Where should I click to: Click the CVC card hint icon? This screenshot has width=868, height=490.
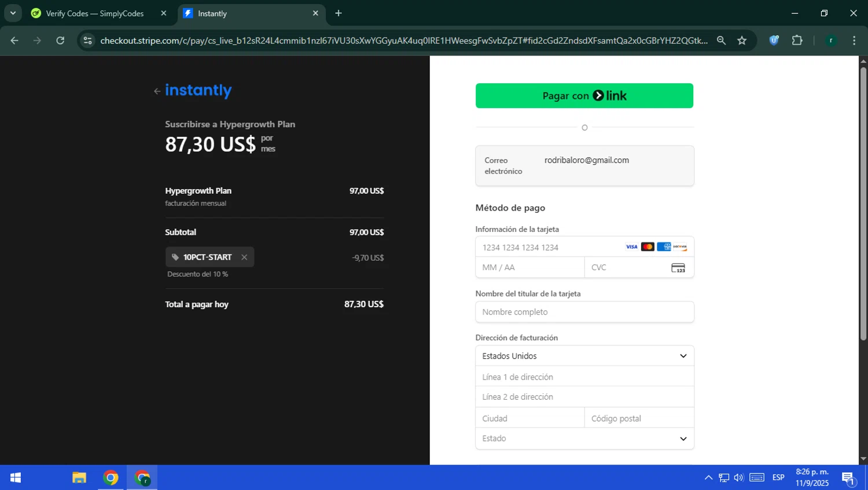pos(678,268)
